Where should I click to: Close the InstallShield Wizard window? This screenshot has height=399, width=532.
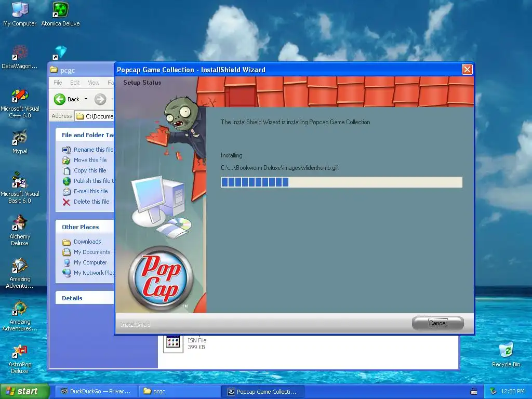pos(467,70)
